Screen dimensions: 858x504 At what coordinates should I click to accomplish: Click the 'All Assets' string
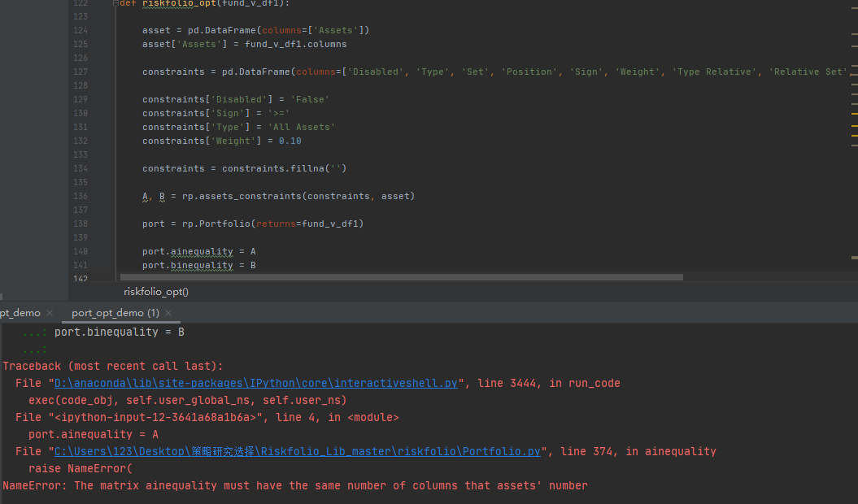point(302,127)
